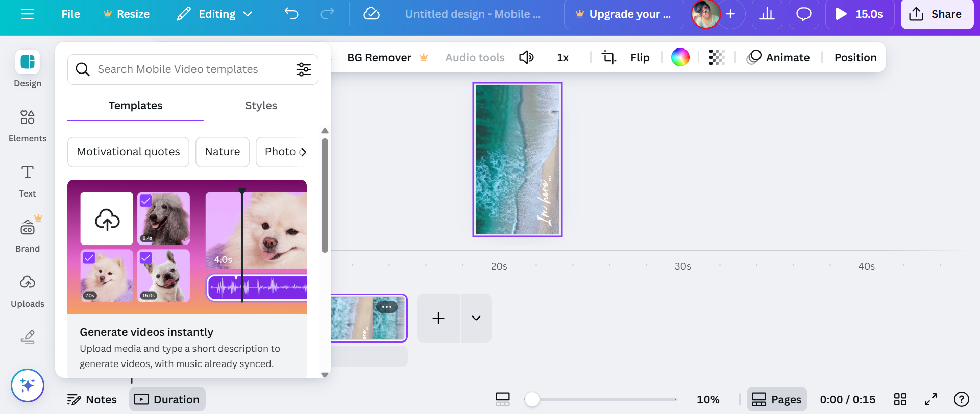
Task: Open the Notes panel
Action: 92,399
